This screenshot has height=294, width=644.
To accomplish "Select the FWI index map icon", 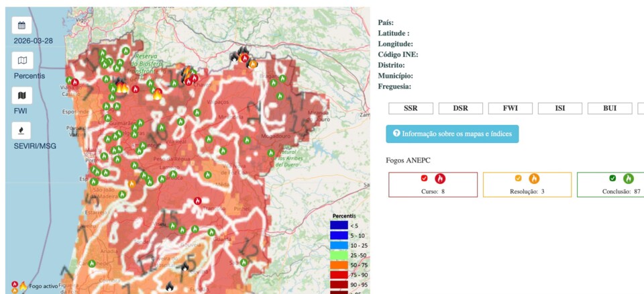I will (22, 95).
